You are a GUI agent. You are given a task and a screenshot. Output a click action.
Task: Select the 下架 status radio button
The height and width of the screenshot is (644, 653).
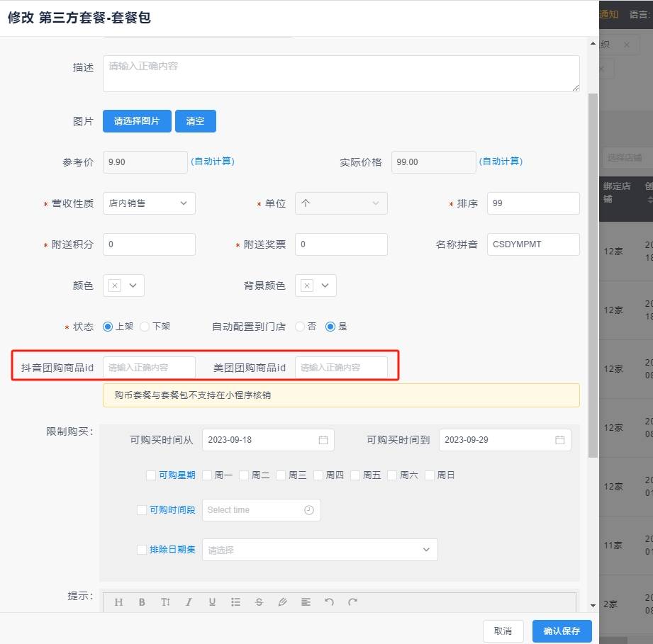point(145,327)
